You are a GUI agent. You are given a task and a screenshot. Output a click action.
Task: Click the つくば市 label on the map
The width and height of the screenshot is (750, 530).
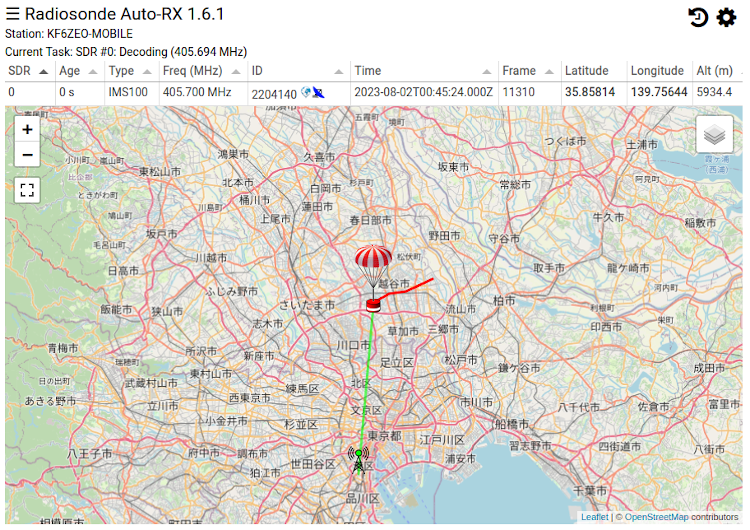[x=565, y=141]
